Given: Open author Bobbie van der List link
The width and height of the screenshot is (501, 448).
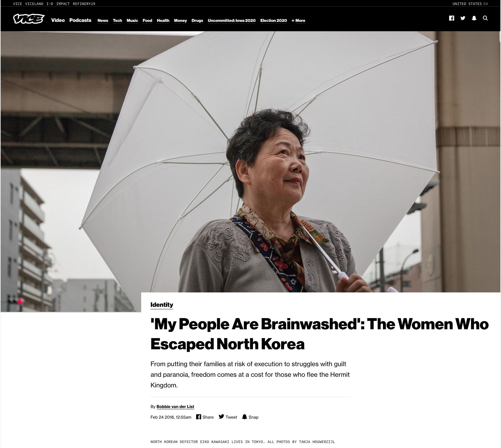Looking at the screenshot, I should pyautogui.click(x=175, y=406).
